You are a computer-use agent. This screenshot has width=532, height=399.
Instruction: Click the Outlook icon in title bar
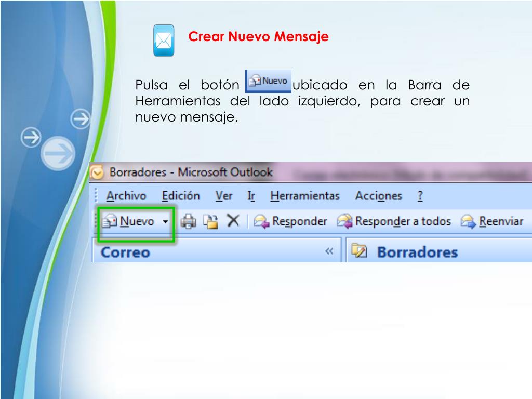pyautogui.click(x=97, y=172)
